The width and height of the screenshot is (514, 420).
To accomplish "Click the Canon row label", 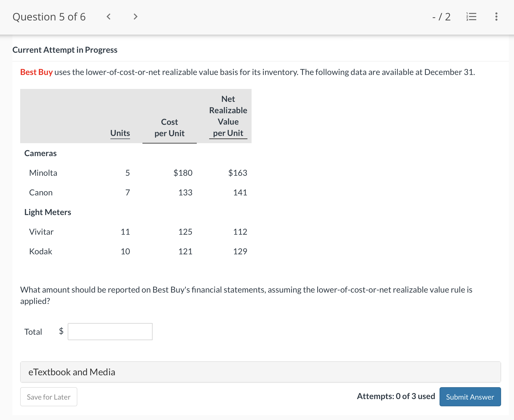I will (x=41, y=193).
